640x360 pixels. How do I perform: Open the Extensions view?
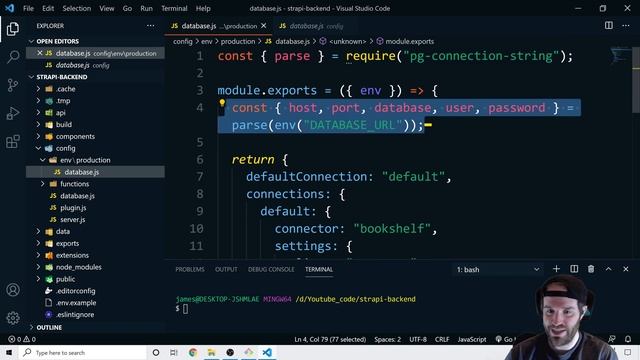tap(13, 142)
